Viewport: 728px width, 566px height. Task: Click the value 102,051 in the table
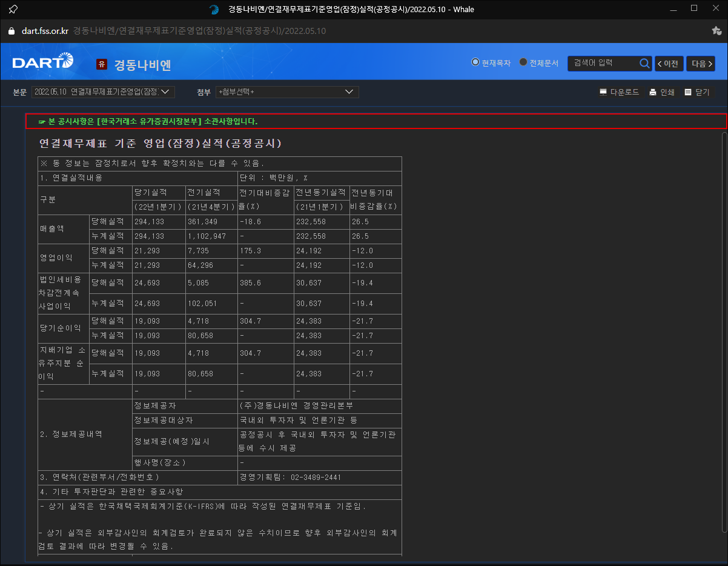pyautogui.click(x=202, y=304)
